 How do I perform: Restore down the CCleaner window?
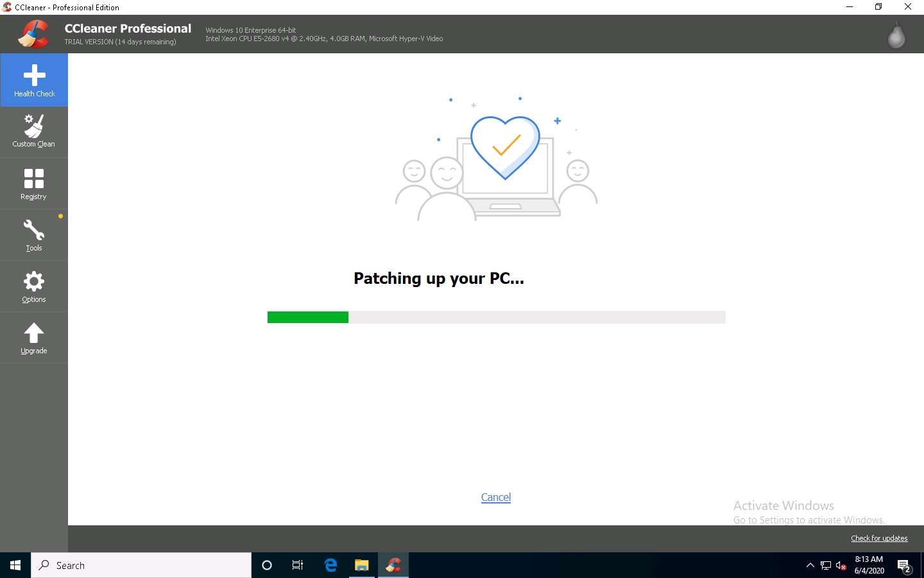878,7
